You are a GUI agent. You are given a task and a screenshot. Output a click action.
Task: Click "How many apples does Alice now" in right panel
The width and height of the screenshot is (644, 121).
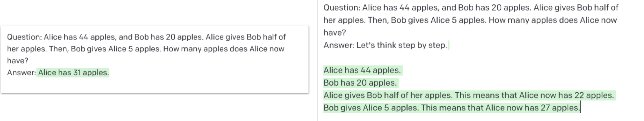[x=553, y=20]
